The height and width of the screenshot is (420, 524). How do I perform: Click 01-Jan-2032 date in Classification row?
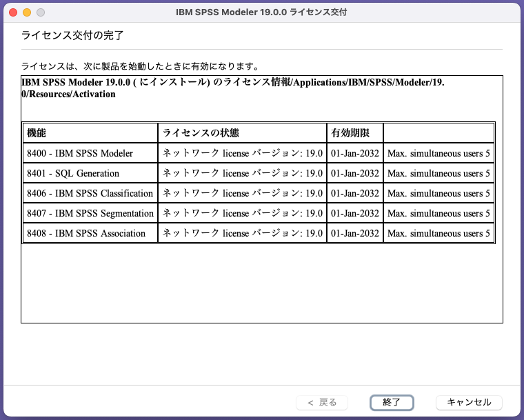click(355, 193)
